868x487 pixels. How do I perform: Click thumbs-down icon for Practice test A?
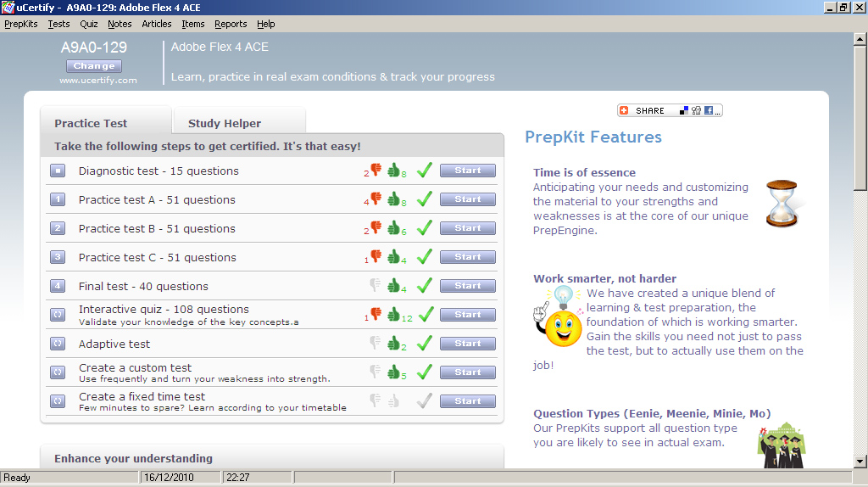click(x=376, y=199)
